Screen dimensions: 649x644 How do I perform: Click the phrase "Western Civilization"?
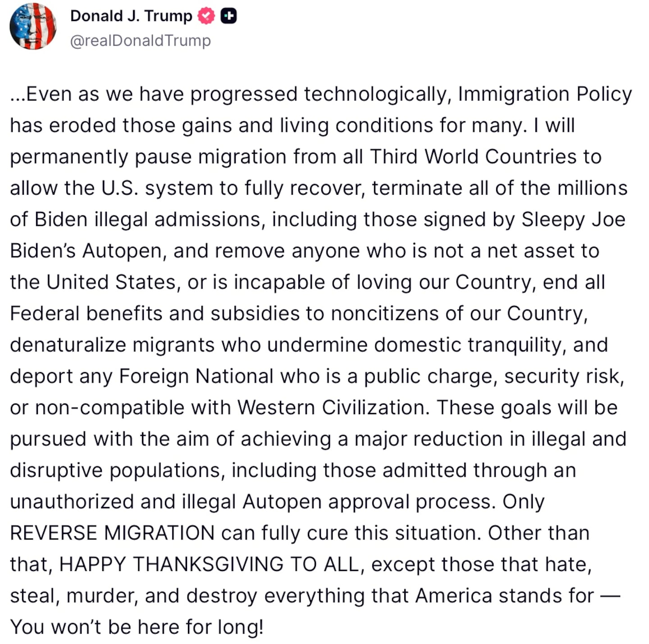[331, 408]
